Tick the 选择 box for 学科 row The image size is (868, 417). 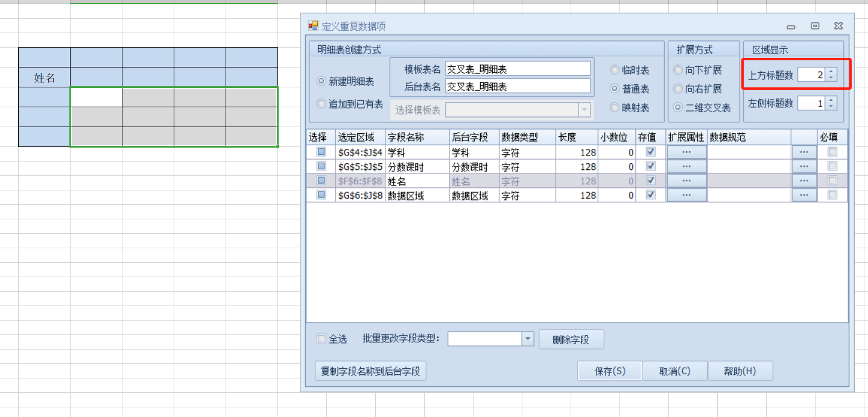click(322, 152)
